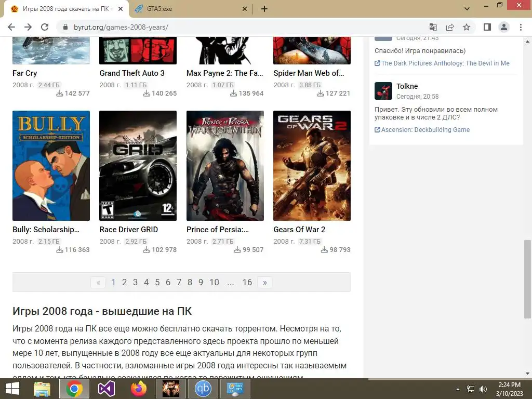Click the taskbar volume icon
This screenshot has width=532, height=399.
pyautogui.click(x=483, y=389)
